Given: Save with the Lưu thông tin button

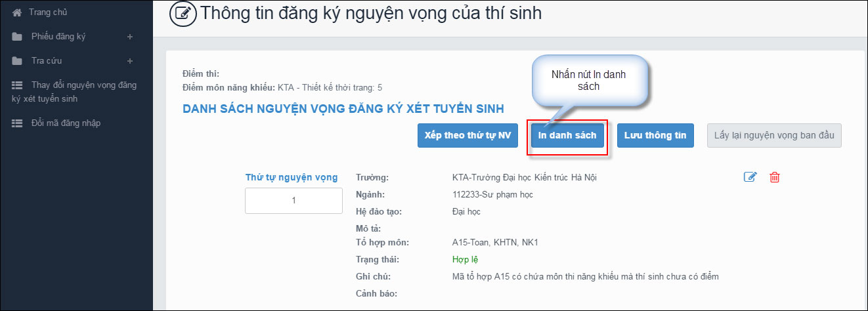Looking at the screenshot, I should [655, 135].
